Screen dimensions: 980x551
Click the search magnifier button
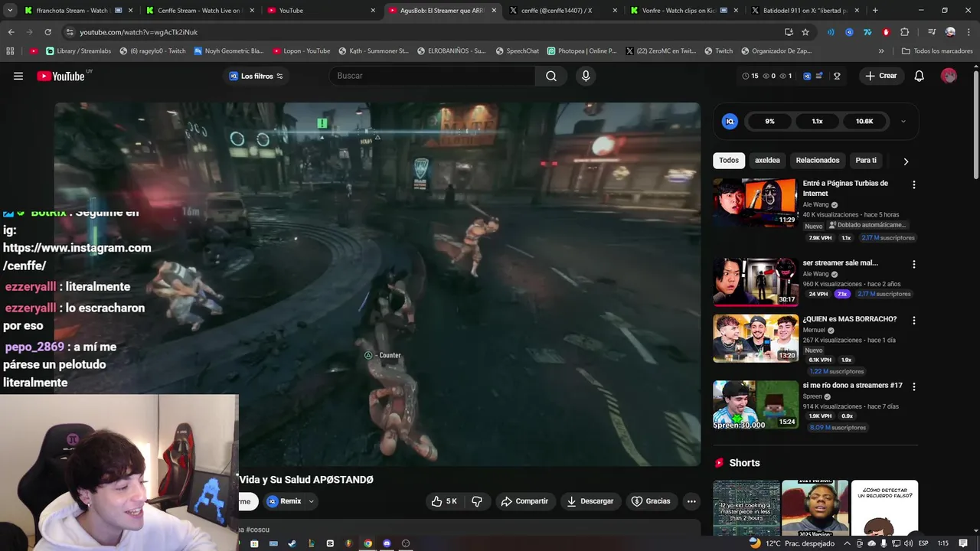point(551,76)
